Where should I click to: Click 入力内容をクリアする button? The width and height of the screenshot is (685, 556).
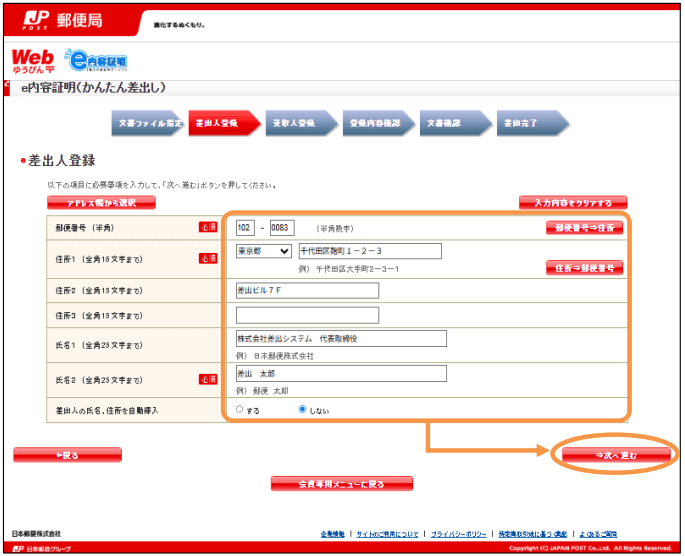pyautogui.click(x=573, y=203)
